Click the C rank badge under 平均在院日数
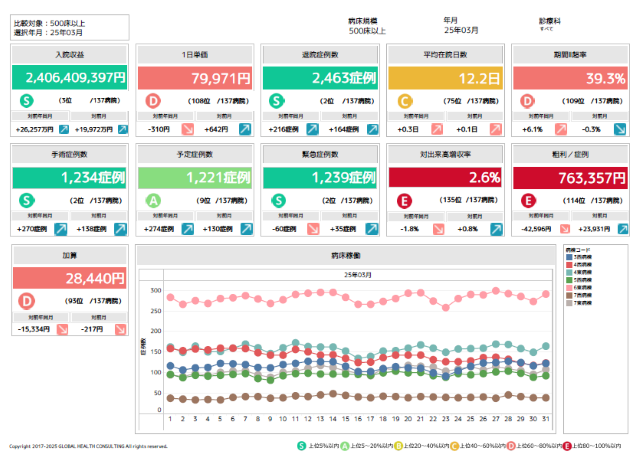 [405, 101]
